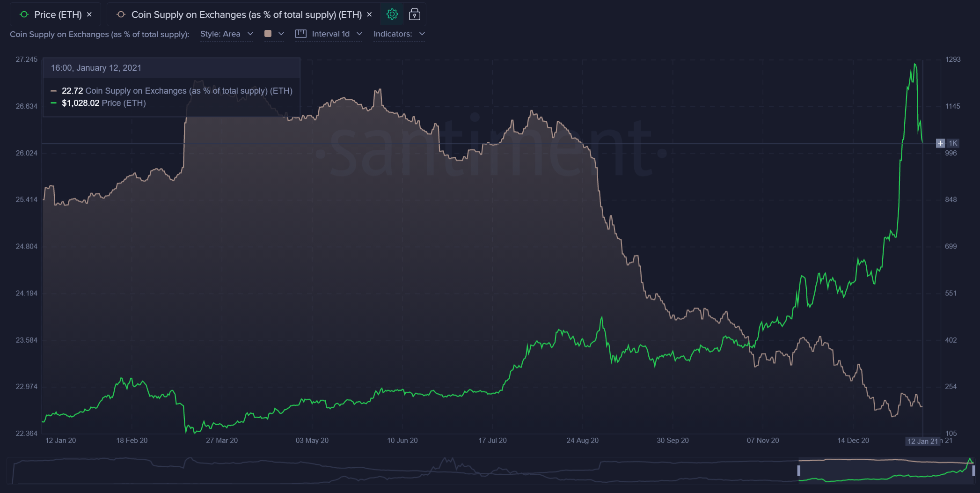The width and height of the screenshot is (980, 493).
Task: Select the Coin Supply on Exchanges (ETH) tab
Action: point(243,15)
